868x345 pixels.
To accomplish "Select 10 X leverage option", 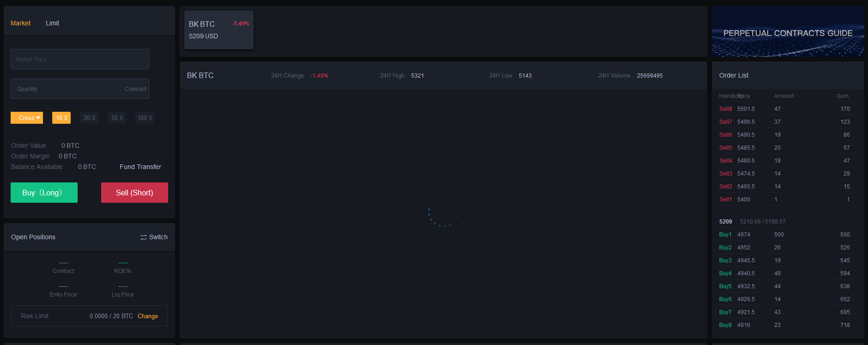I will tap(61, 118).
